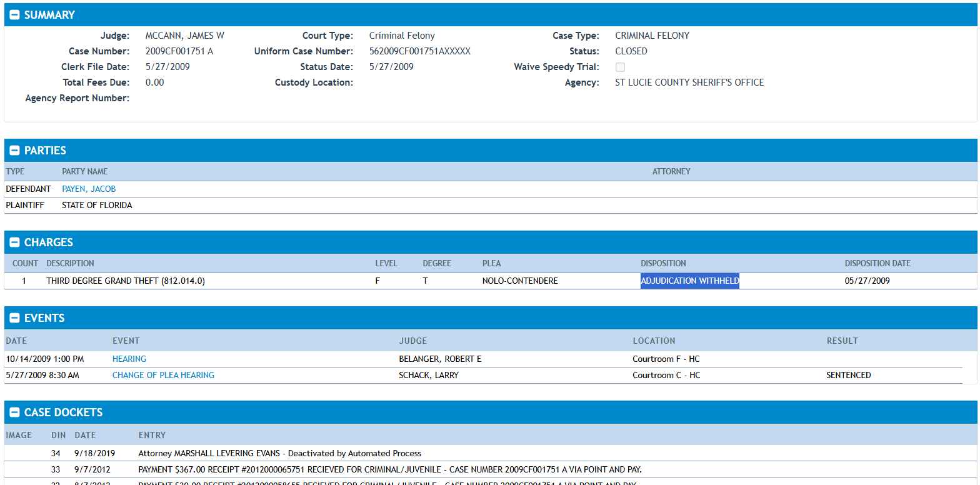
Task: Click the PARTY NAME column header
Action: click(84, 172)
